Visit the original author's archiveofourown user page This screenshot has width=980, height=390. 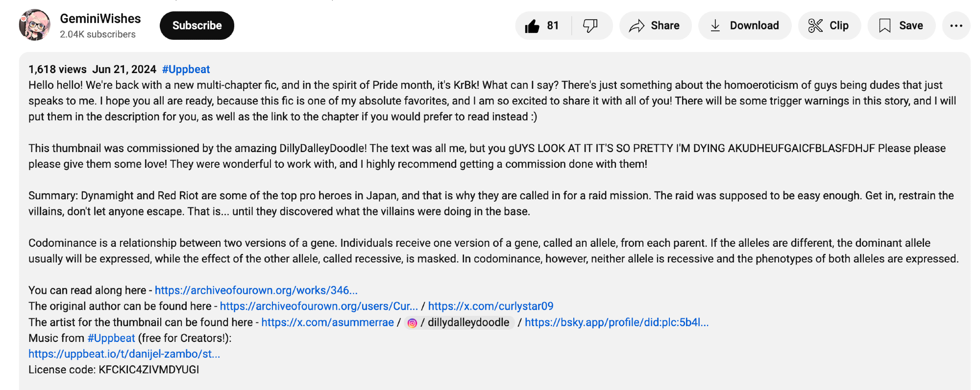click(318, 306)
